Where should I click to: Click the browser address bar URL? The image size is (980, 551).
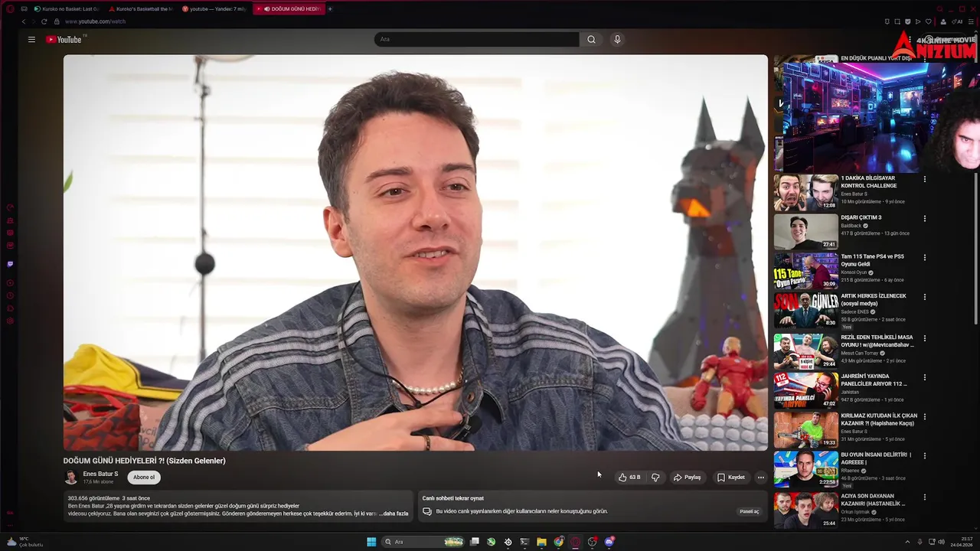95,21
